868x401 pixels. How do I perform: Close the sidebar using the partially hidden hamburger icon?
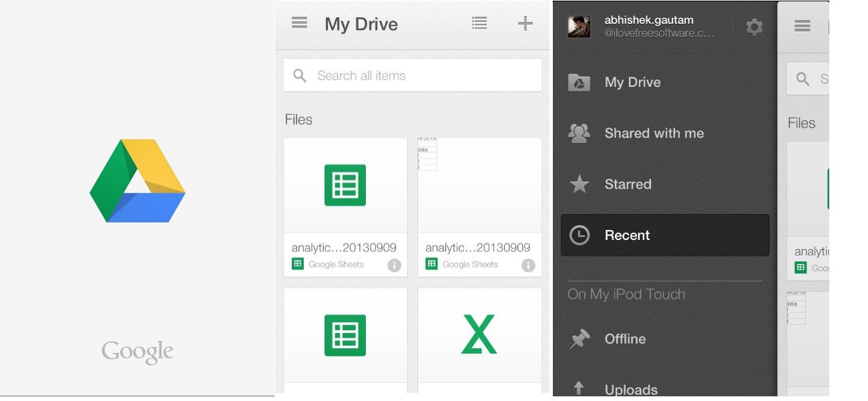click(803, 26)
